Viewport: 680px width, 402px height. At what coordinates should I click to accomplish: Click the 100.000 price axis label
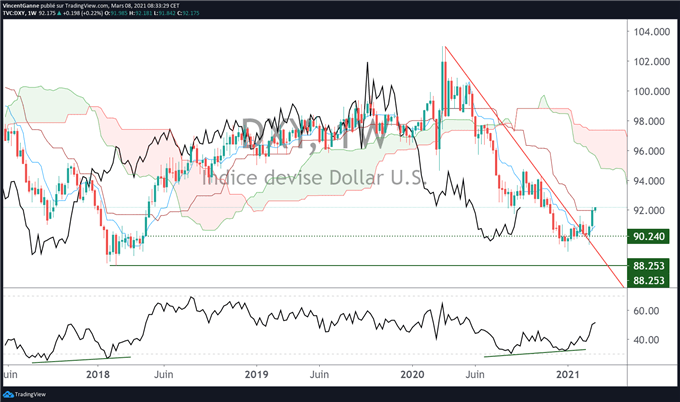(x=652, y=92)
